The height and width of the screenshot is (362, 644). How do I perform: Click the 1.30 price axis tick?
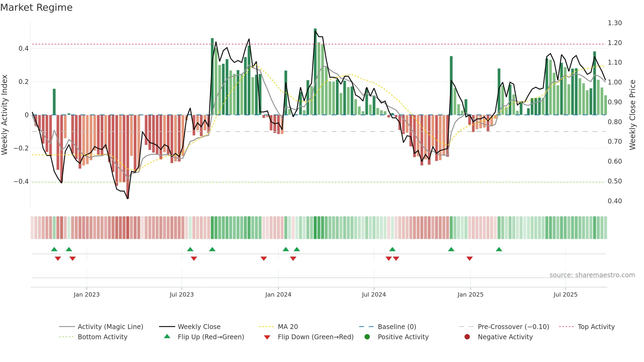pyautogui.click(x=615, y=23)
